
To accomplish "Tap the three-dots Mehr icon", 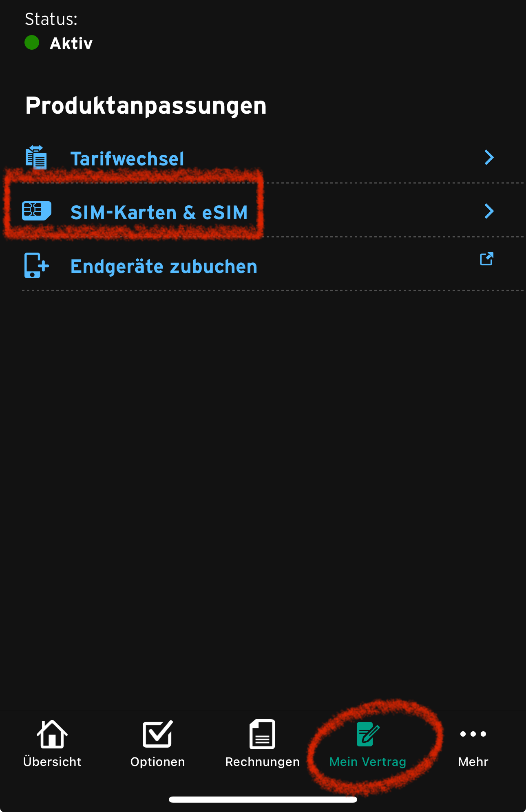I will coord(473,734).
